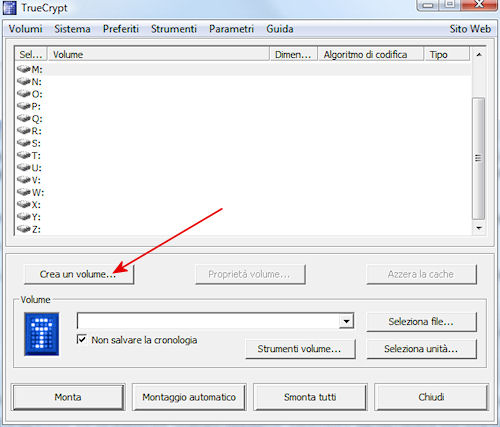The height and width of the screenshot is (427, 500).
Task: Click the volume path input field
Action: pos(208,321)
